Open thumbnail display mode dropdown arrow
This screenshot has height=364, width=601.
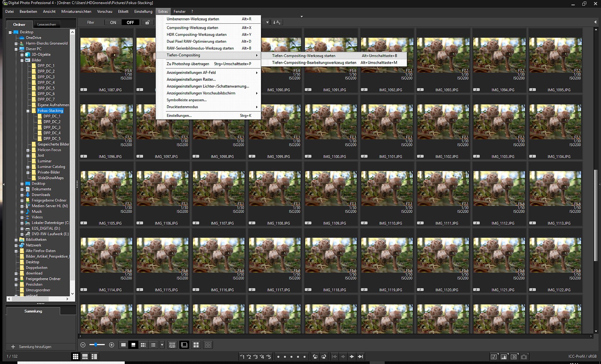(x=162, y=345)
